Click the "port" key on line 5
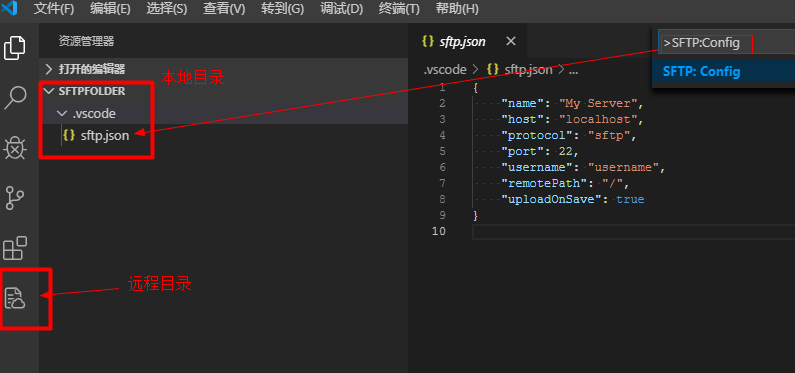The image size is (795, 373). [x=522, y=152]
